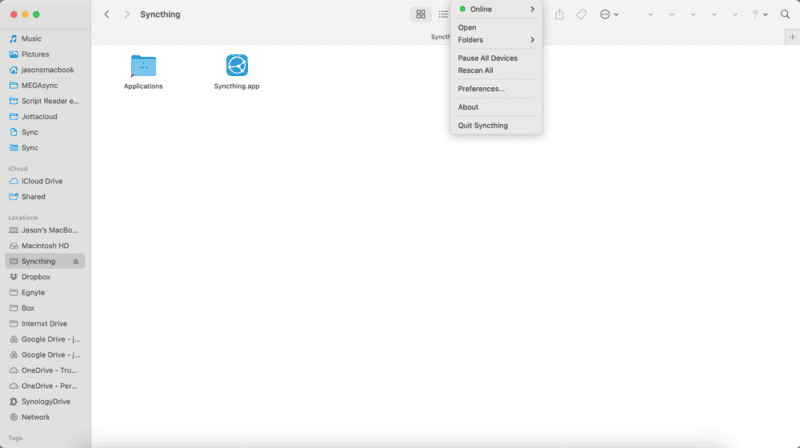Choose Rescan All from the menu
The image size is (800, 448).
pos(475,70)
